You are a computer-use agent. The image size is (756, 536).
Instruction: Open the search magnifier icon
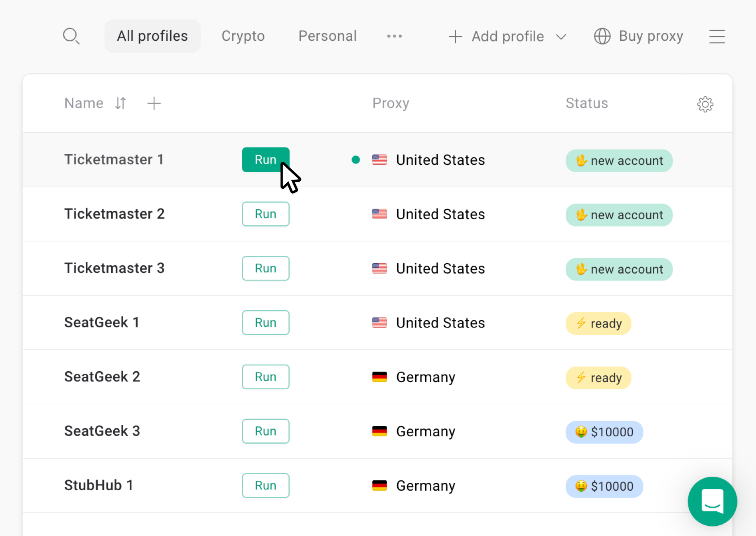click(71, 36)
